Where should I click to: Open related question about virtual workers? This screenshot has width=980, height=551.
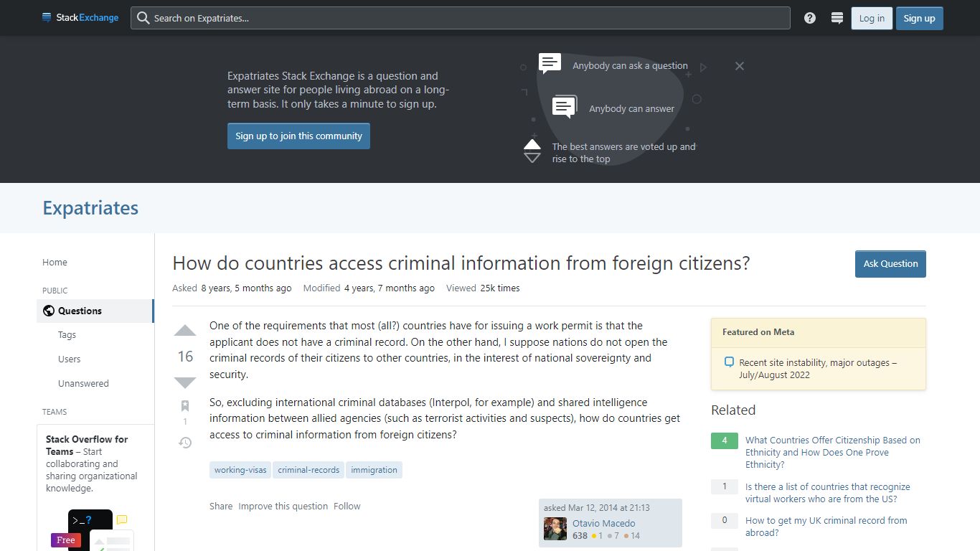pyautogui.click(x=827, y=493)
